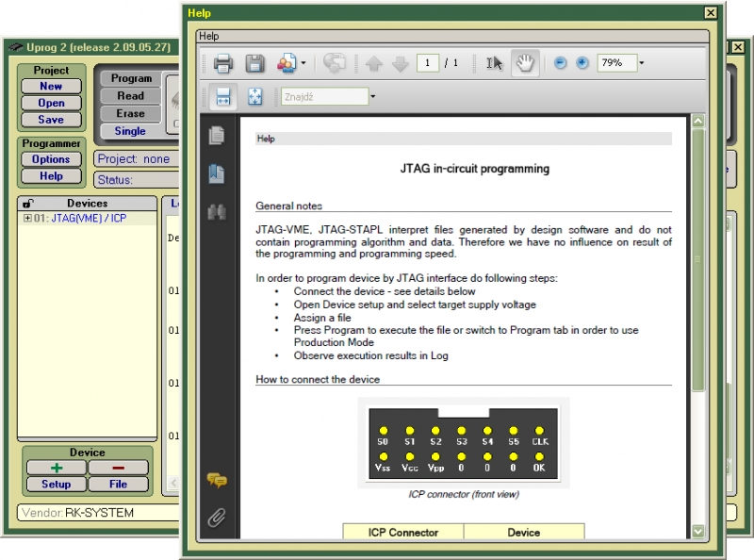Save a copy of the Help PDF
The image size is (754, 560).
click(254, 63)
